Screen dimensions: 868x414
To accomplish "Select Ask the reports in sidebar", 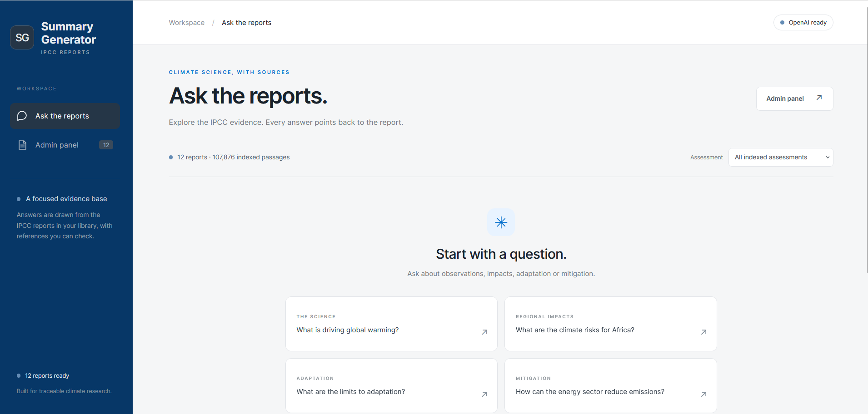I will coord(65,116).
